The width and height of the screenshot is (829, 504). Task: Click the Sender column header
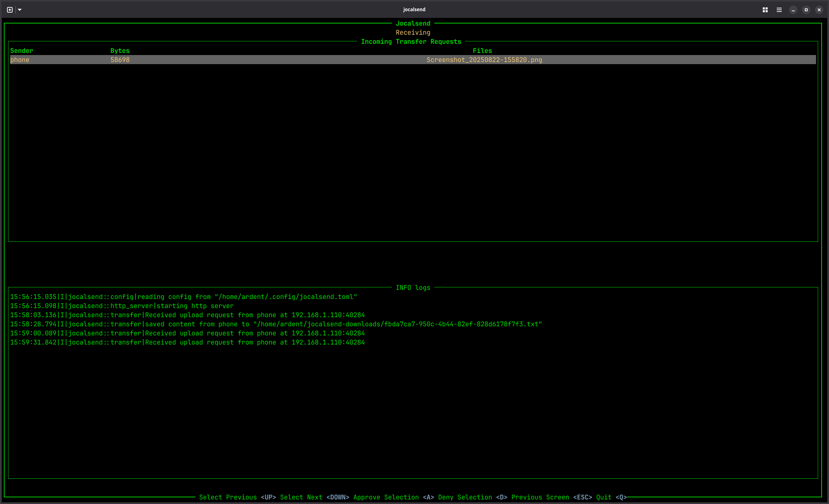(x=22, y=51)
